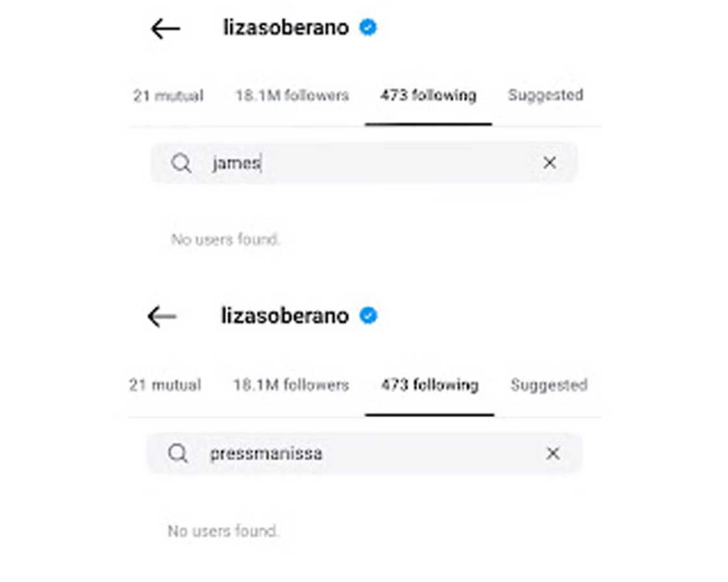Switch to '18.1M followers' above the 'james' search

point(292,95)
